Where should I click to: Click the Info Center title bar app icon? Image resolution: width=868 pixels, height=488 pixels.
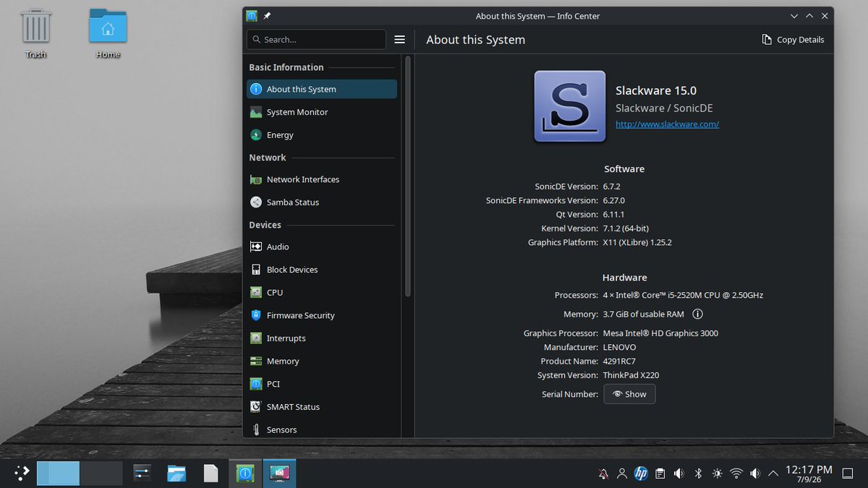252,16
